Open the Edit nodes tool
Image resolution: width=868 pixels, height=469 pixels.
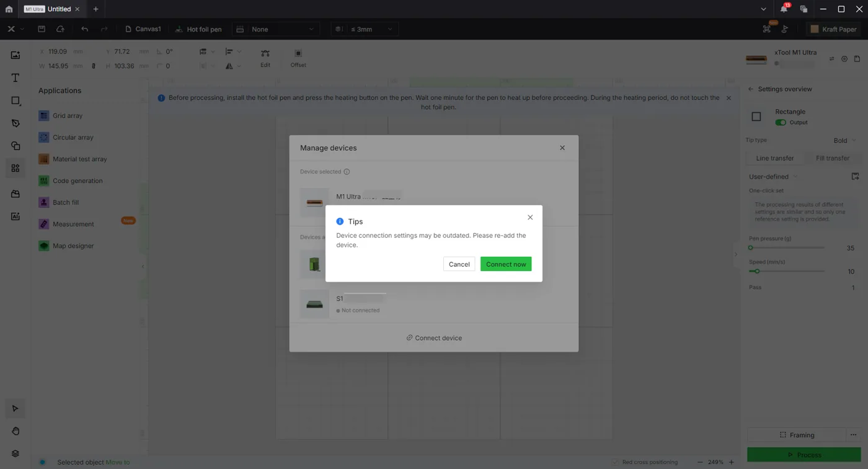[265, 58]
